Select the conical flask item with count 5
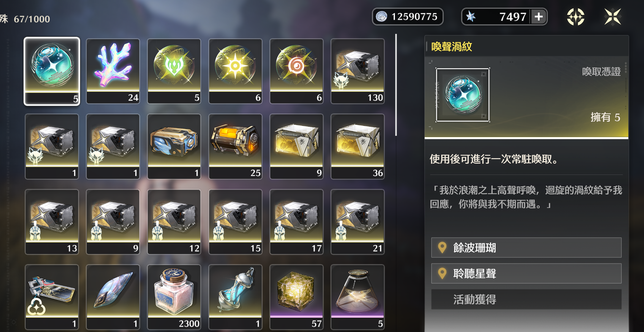Screen dimensions: 644x332 tap(358, 297)
